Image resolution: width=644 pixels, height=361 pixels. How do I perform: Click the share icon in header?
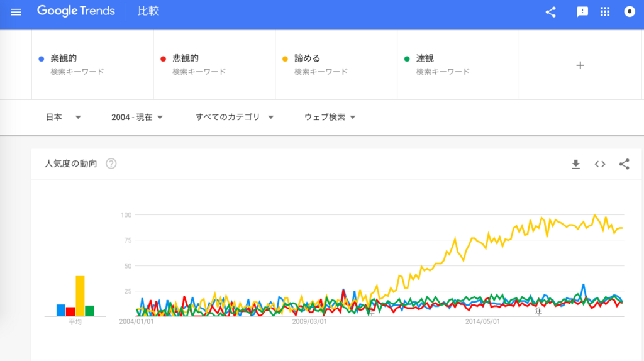coord(551,12)
